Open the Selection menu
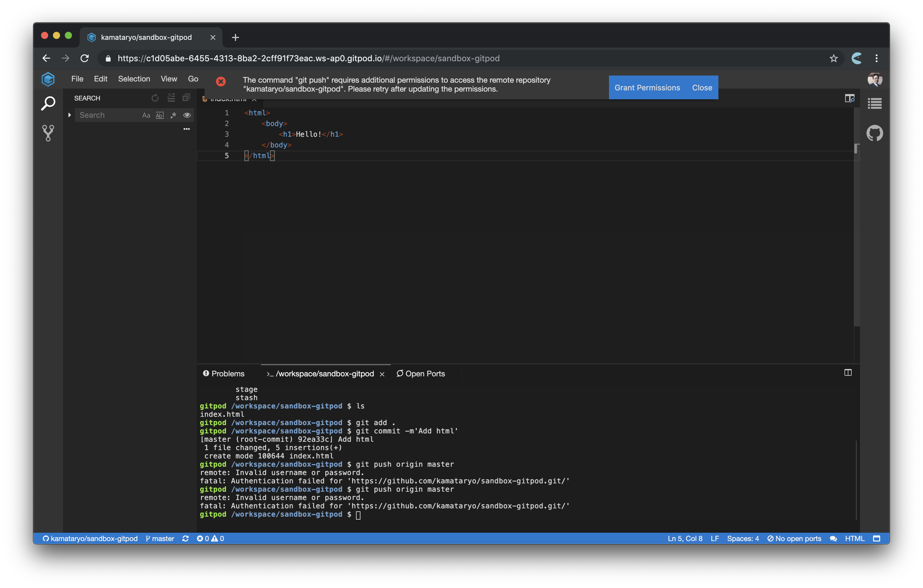Image resolution: width=923 pixels, height=588 pixels. 134,78
